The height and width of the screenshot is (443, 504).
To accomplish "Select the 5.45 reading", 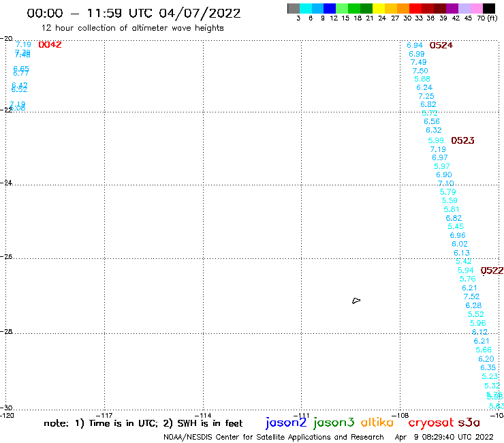I will 456,226.
